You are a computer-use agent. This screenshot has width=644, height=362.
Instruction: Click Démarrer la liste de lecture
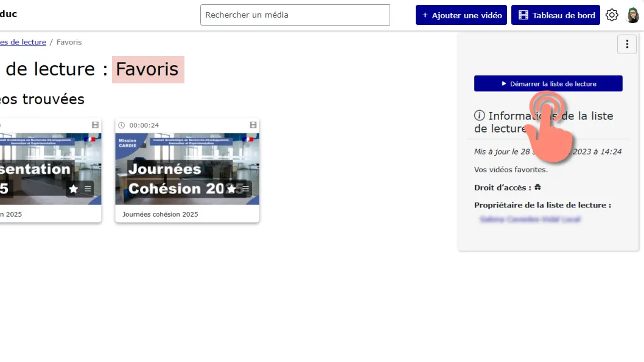click(x=548, y=84)
